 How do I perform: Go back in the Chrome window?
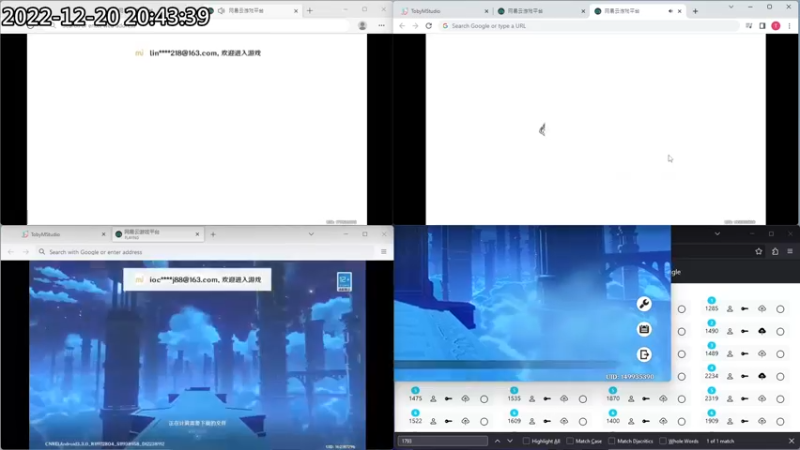pos(402,26)
